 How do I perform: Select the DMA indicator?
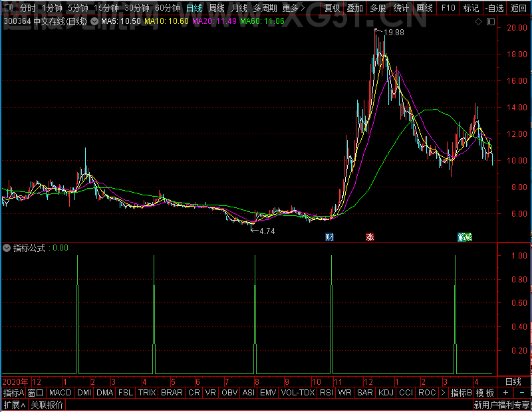[x=105, y=393]
